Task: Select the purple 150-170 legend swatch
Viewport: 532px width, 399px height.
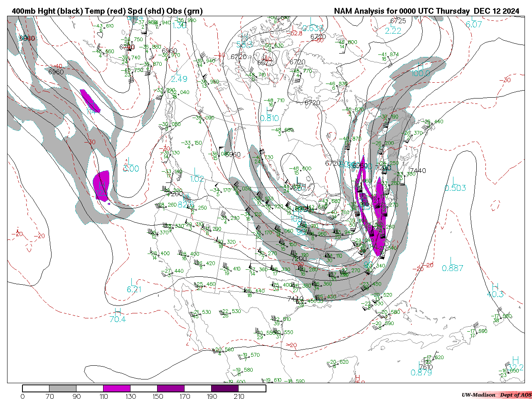Action: tap(171, 388)
